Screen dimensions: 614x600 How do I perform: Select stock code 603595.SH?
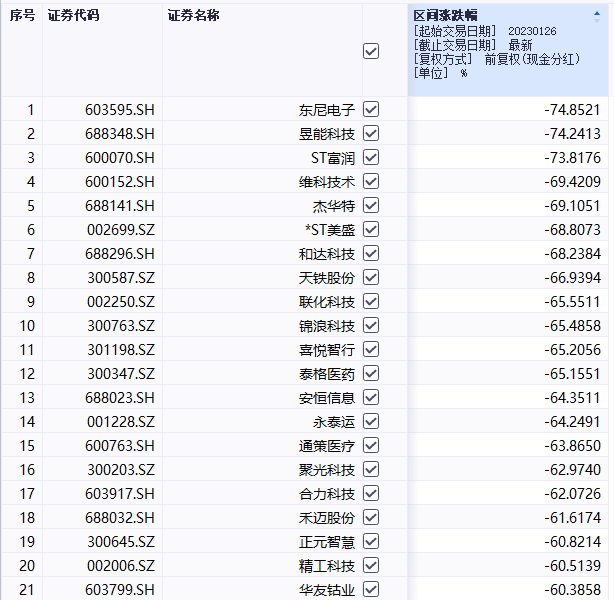pos(120,110)
